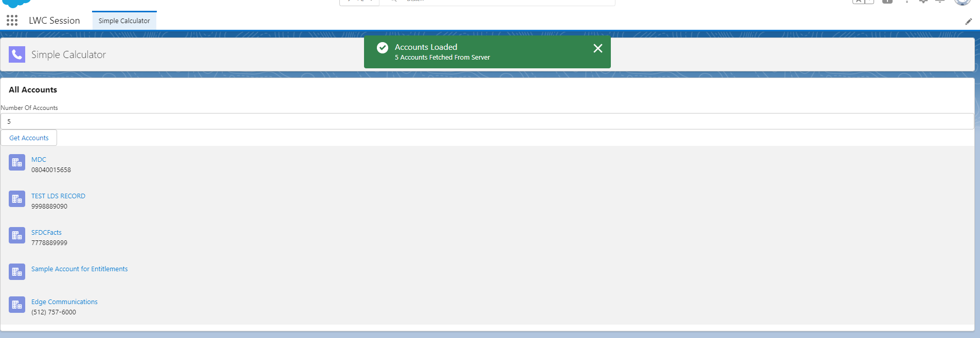Click the Number Of Accounts label
Viewport: 980px width, 338px height.
point(29,108)
